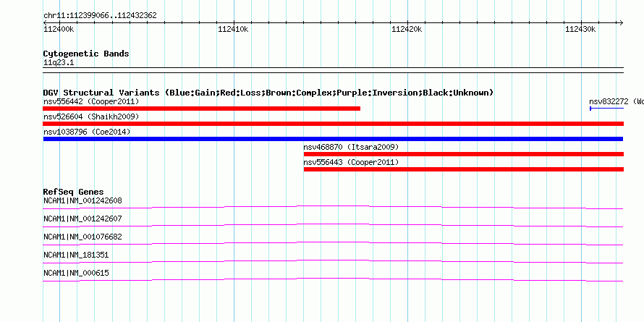Click the 112420k ruler tick label
644x322 pixels.
coord(407,29)
